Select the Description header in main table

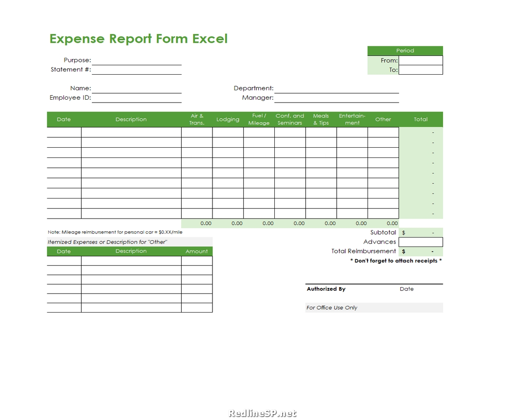click(x=131, y=119)
